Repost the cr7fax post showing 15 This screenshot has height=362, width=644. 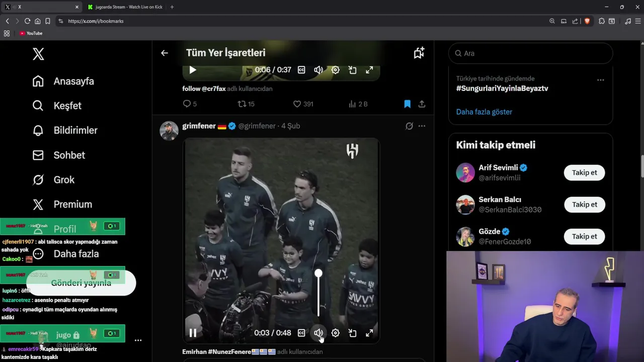pyautogui.click(x=246, y=104)
